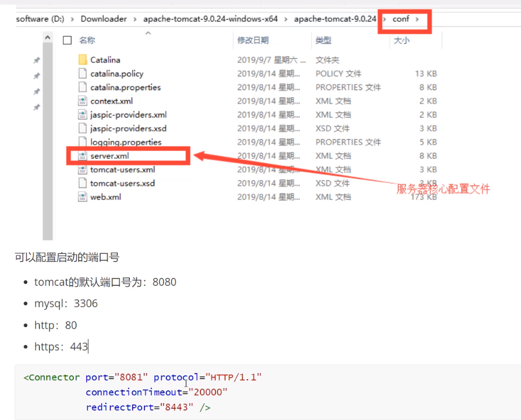Select the context.xml file name
521x420 pixels.
tap(112, 101)
